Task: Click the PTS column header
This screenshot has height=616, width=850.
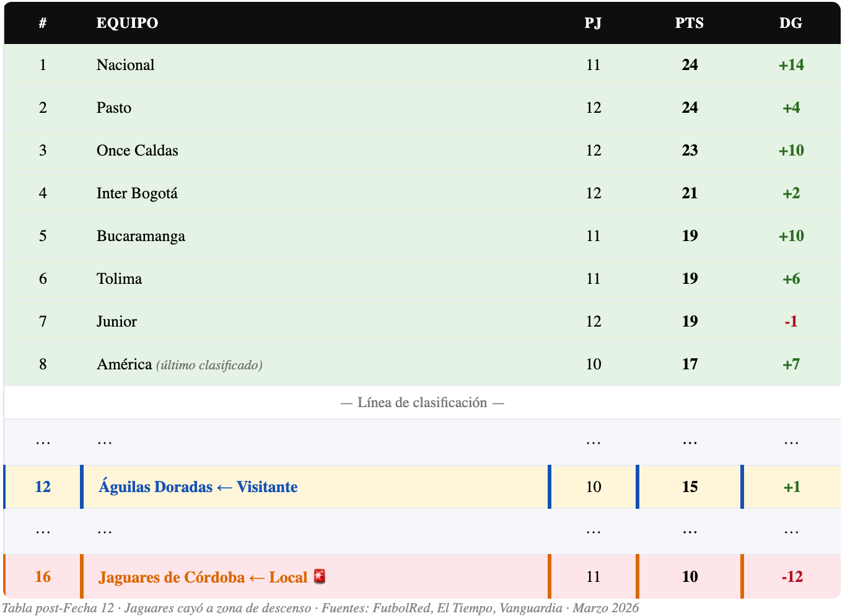Action: click(690, 23)
